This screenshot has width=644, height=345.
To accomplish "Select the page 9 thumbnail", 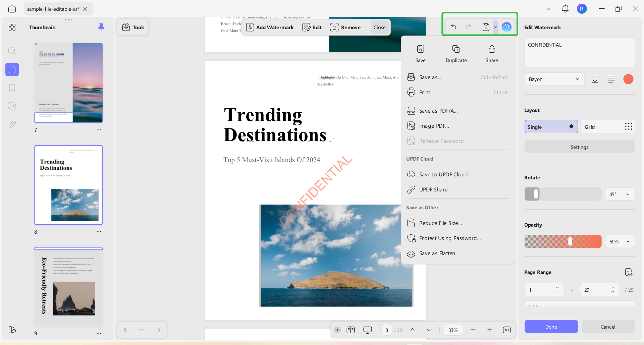I will click(68, 287).
